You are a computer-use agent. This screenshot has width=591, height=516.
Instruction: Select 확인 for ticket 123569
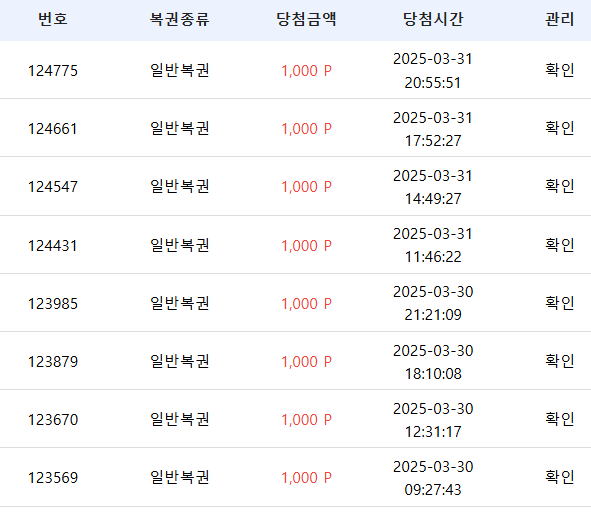(559, 477)
